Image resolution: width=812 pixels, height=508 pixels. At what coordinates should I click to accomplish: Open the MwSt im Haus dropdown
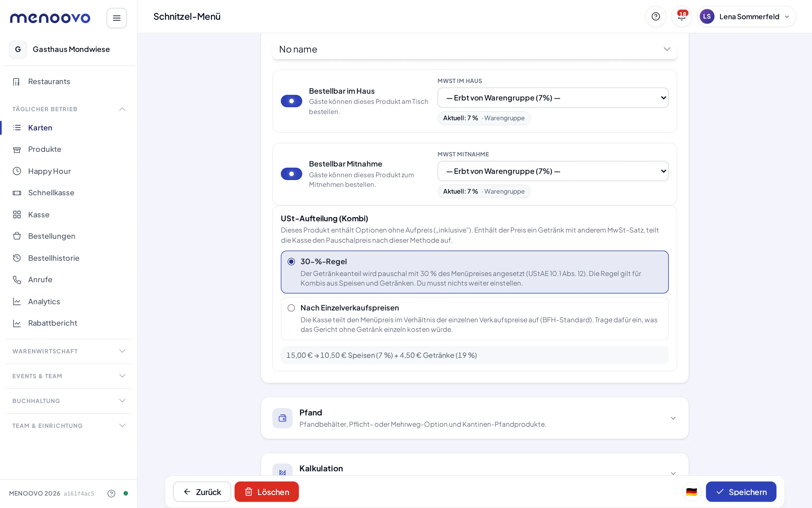553,98
